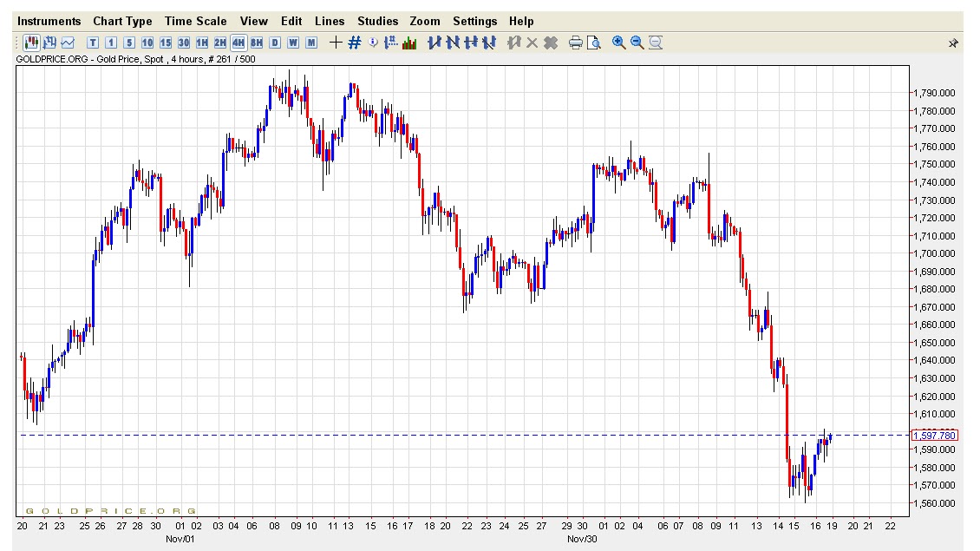Enable the crosshair cursor tool
Viewport: 980px width, 551px height.
click(336, 43)
